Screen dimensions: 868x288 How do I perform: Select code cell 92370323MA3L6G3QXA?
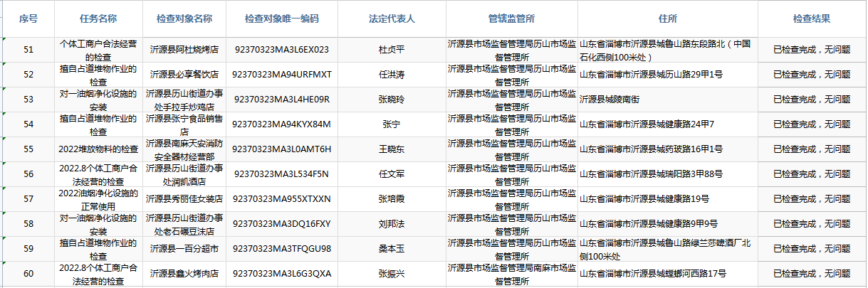pos(281,274)
